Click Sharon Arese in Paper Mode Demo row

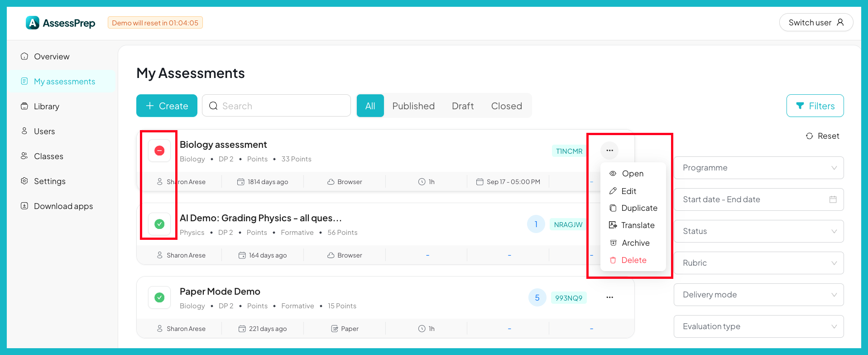coord(186,329)
